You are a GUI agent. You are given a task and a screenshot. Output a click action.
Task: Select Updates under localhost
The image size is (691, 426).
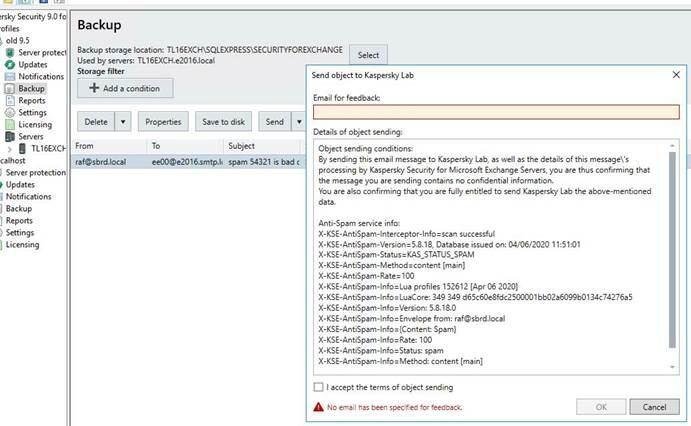20,185
